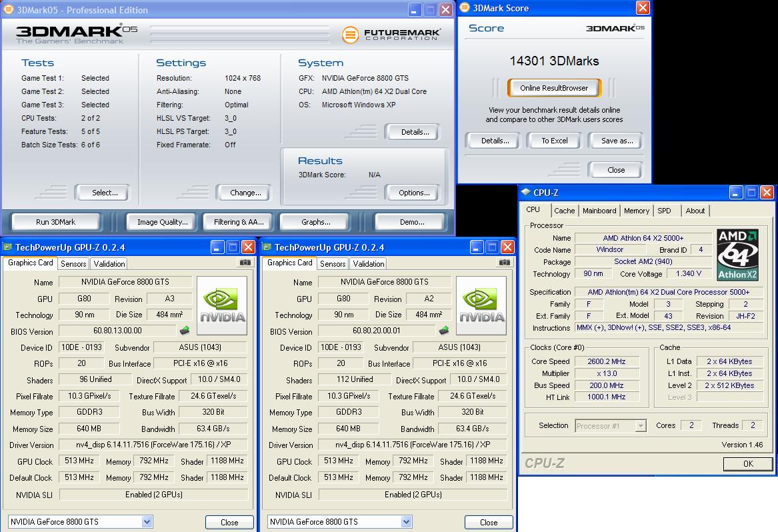The height and width of the screenshot is (532, 778).
Task: Open the Cache tab in CPU-Z
Action: pyautogui.click(x=564, y=211)
